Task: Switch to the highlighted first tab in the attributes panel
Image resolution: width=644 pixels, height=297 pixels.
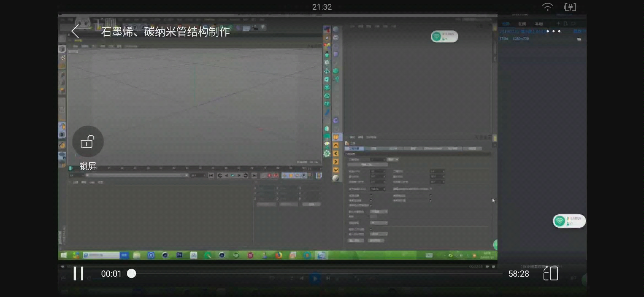Action: click(x=354, y=148)
